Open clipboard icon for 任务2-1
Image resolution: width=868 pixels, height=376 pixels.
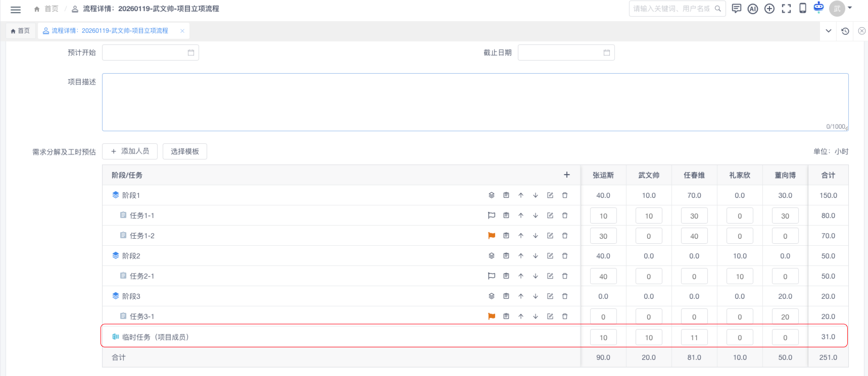[x=506, y=276]
